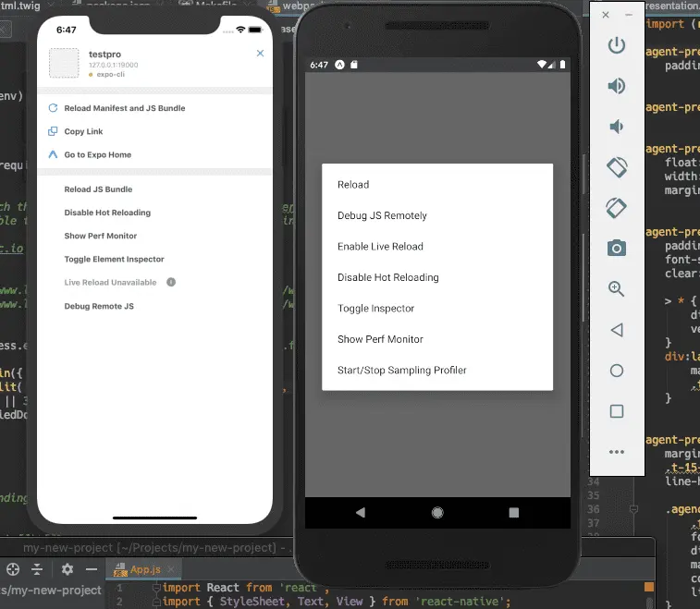Select Toggle Element Inspector
Image resolution: width=700 pixels, height=609 pixels.
click(115, 259)
